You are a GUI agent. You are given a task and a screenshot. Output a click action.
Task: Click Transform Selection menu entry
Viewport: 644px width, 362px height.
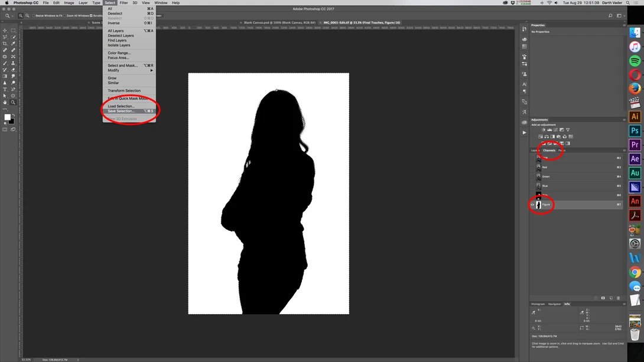click(129, 91)
